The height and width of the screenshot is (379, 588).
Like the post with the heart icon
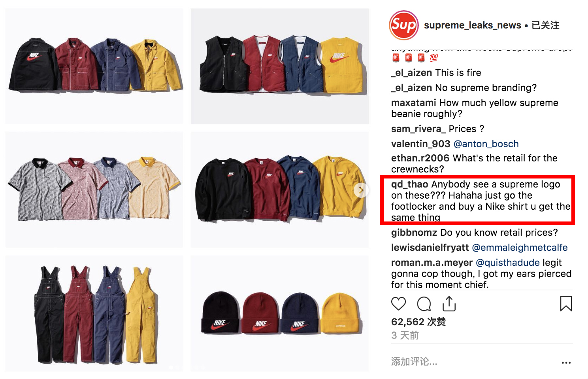click(x=398, y=304)
